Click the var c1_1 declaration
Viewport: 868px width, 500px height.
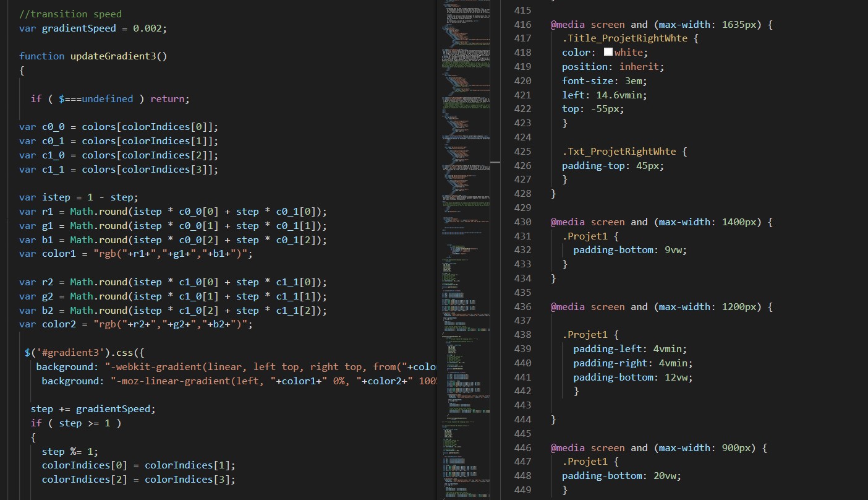(x=119, y=170)
